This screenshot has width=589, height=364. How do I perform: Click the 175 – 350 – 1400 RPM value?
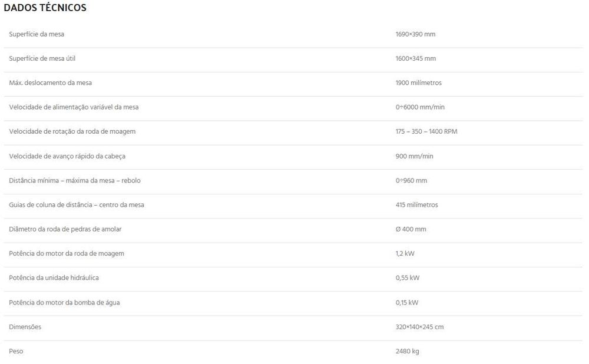point(426,131)
